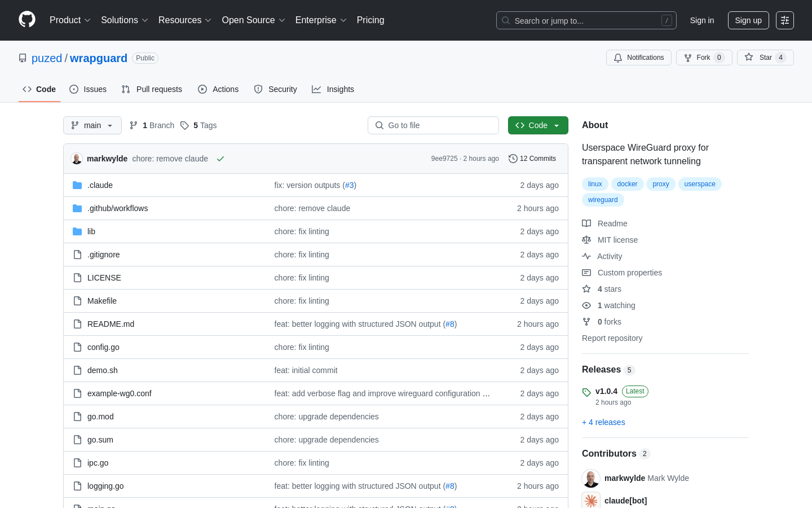Click the Sign up button
This screenshot has width=812, height=508.
tap(748, 20)
